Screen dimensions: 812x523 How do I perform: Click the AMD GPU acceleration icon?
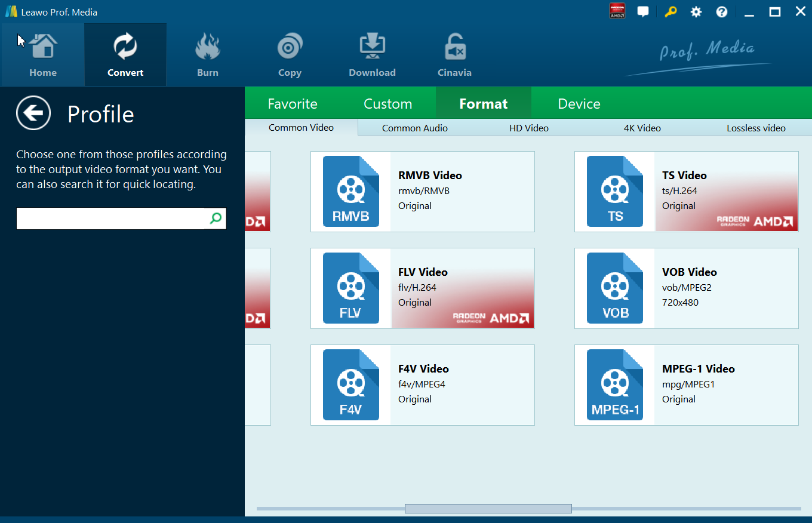pyautogui.click(x=617, y=11)
